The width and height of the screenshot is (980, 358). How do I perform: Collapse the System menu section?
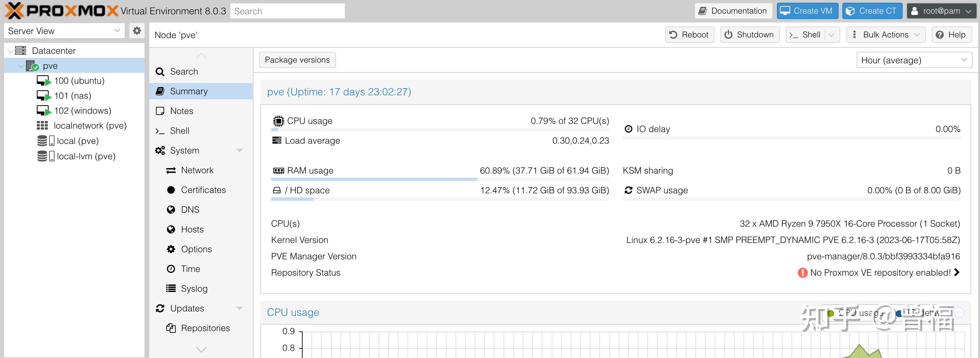pos(239,150)
